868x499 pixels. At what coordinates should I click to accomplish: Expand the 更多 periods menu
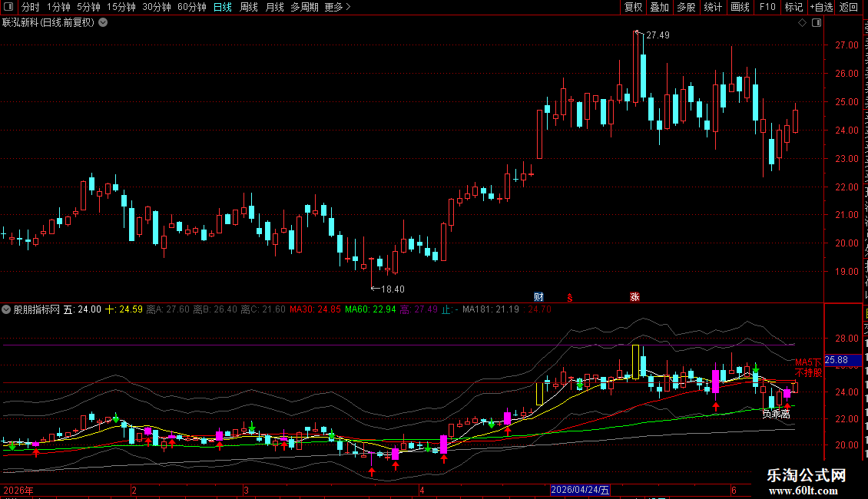click(337, 7)
